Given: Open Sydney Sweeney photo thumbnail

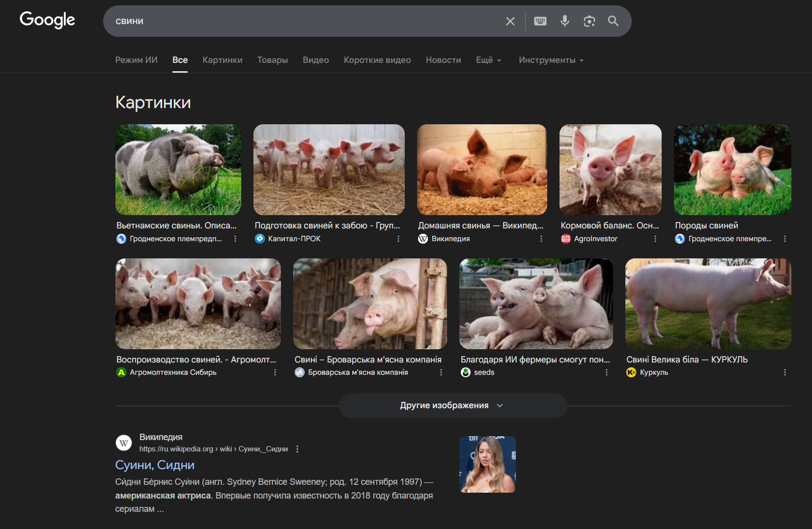Looking at the screenshot, I should tap(487, 464).
